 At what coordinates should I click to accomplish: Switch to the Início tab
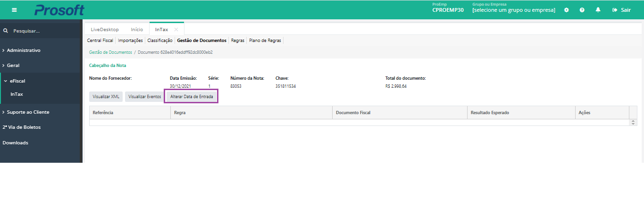tap(137, 29)
